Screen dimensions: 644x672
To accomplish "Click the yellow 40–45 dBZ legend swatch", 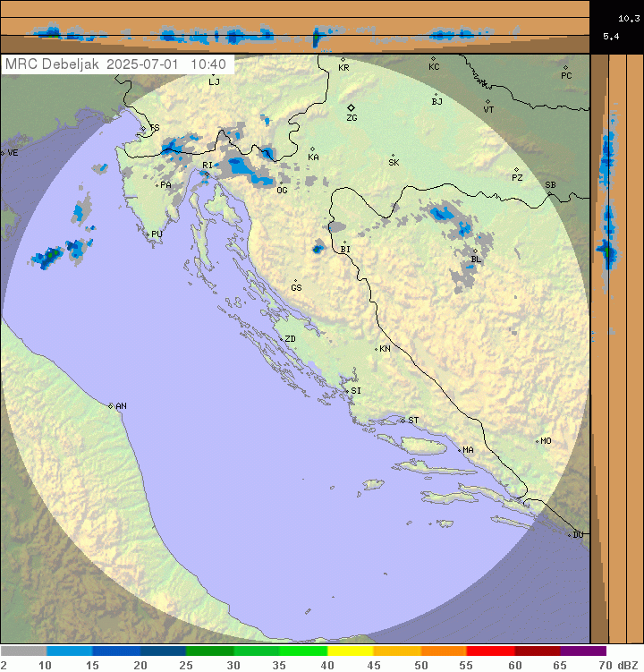I will coord(351,651).
